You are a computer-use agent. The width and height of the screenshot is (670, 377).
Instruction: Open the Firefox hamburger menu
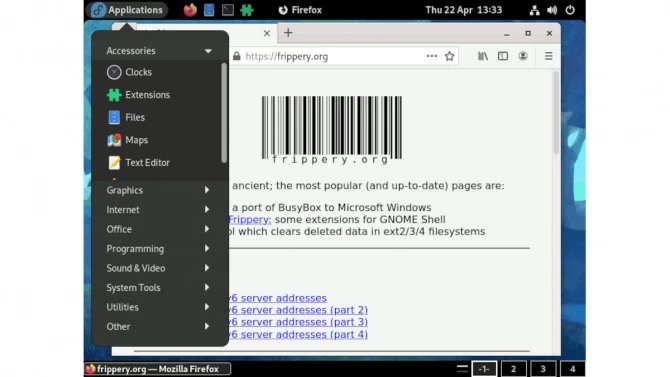coord(549,56)
